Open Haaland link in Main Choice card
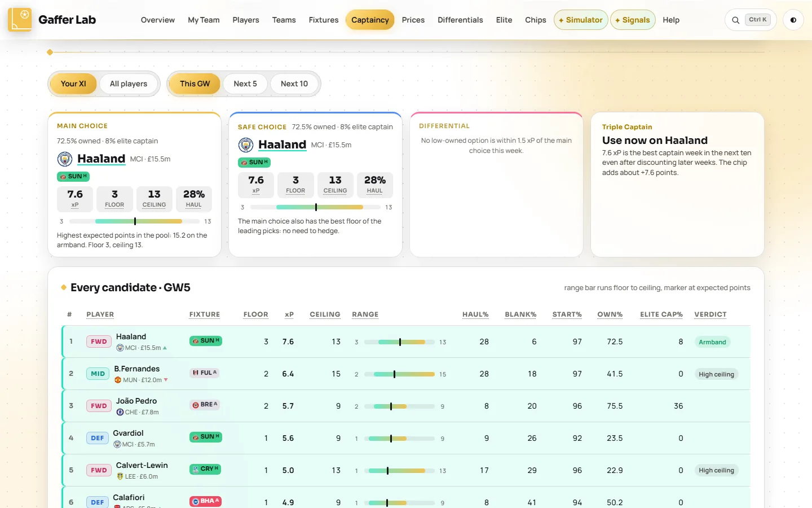The image size is (812, 508). (x=101, y=159)
